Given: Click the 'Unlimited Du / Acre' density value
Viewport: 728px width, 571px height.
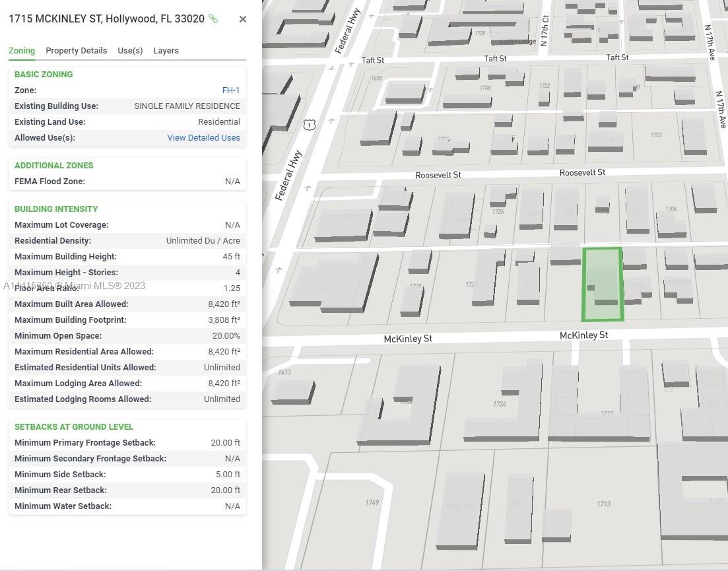Looking at the screenshot, I should 203,240.
